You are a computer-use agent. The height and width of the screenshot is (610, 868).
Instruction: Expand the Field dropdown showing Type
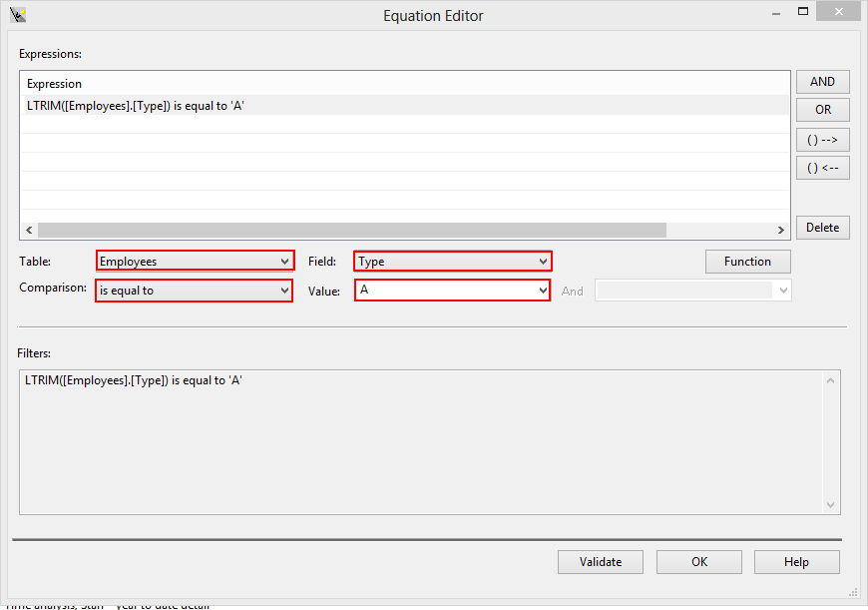(x=543, y=262)
